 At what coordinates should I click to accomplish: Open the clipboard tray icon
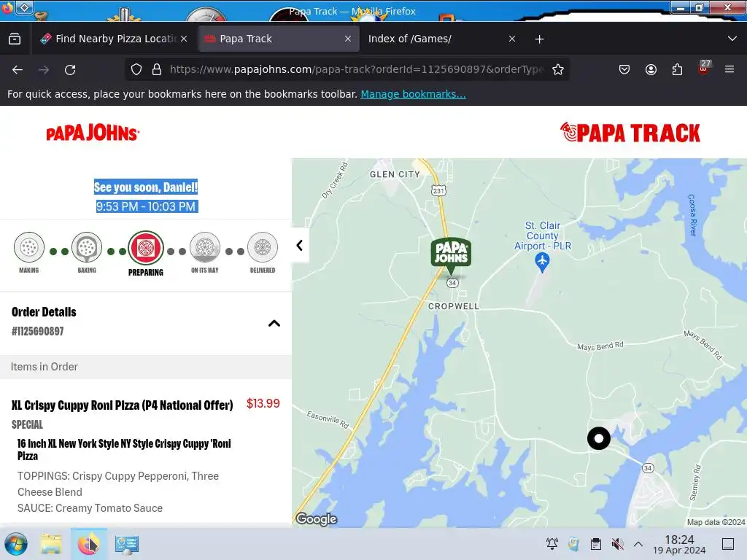pyautogui.click(x=595, y=544)
